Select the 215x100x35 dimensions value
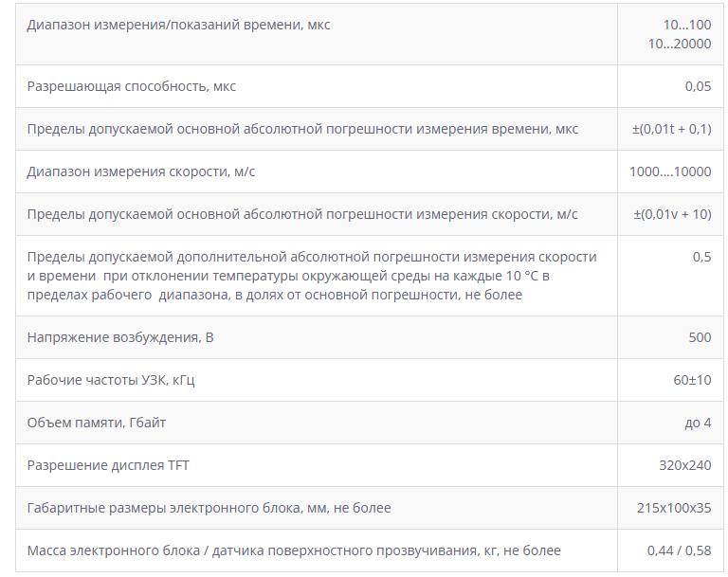Image resolution: width=728 pixels, height=577 pixels. 674,508
